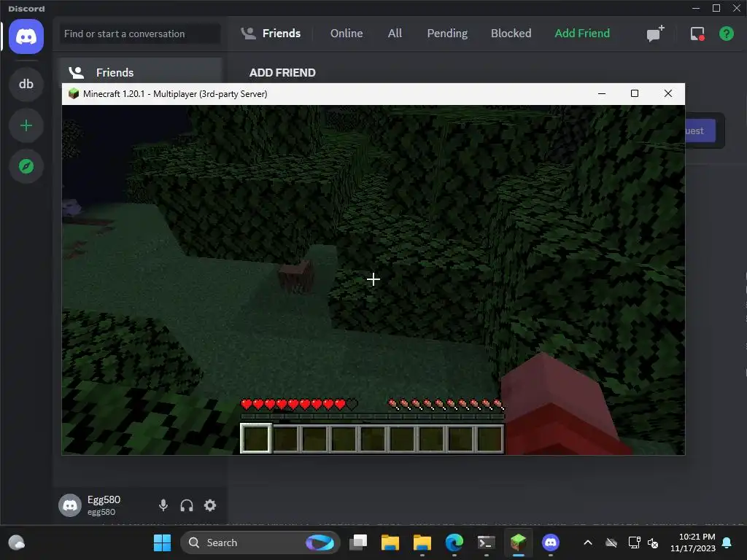Maximize the Minecraft window
Viewport: 747px width, 560px height.
click(x=635, y=93)
